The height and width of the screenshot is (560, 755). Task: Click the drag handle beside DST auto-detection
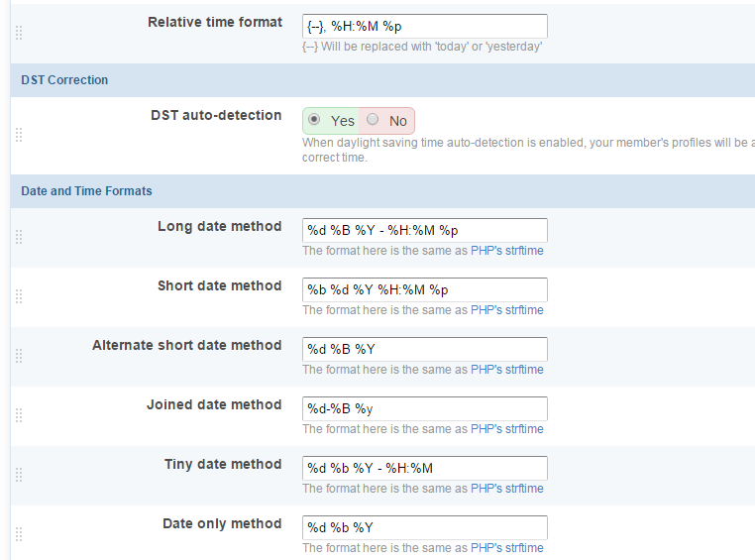tap(19, 135)
